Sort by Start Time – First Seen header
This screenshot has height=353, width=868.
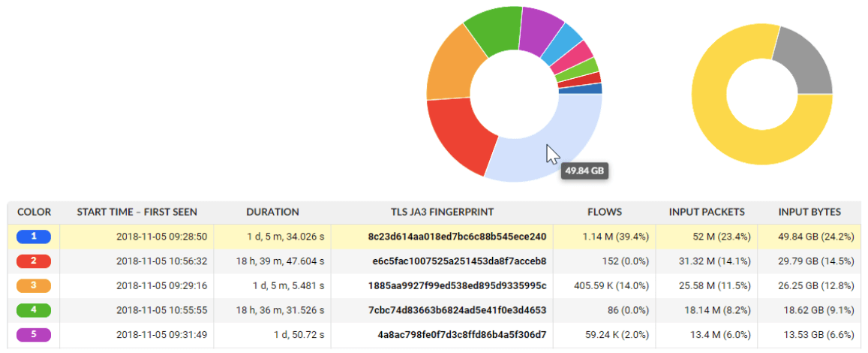(137, 212)
